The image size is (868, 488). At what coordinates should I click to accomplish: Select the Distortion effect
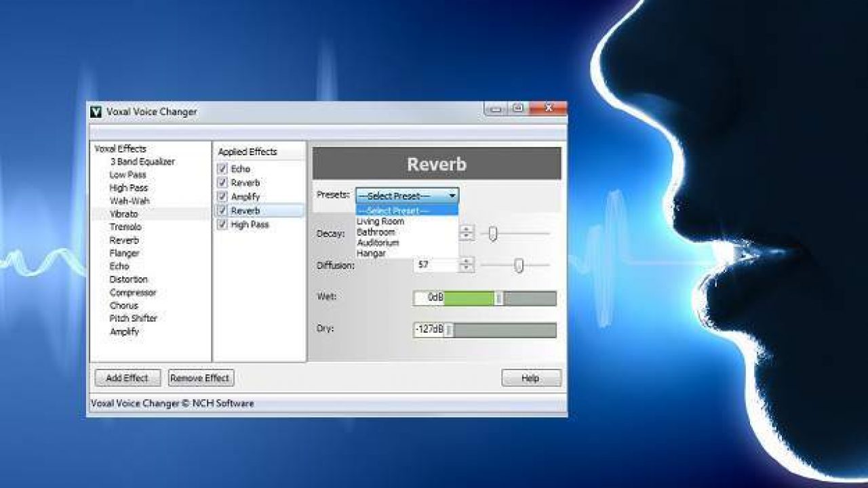pos(128,279)
